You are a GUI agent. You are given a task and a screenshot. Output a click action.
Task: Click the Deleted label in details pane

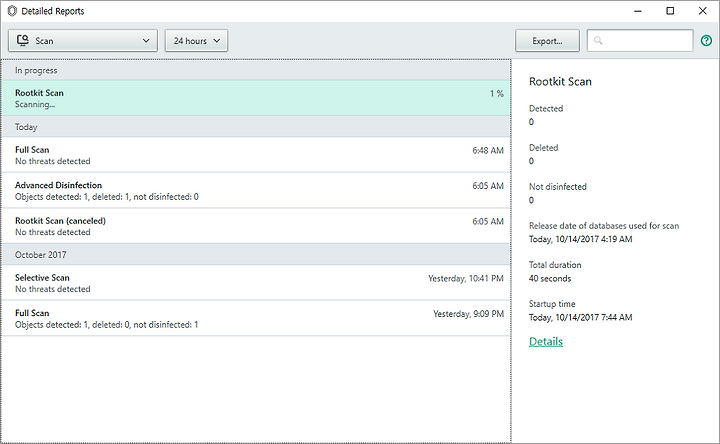[x=543, y=147]
